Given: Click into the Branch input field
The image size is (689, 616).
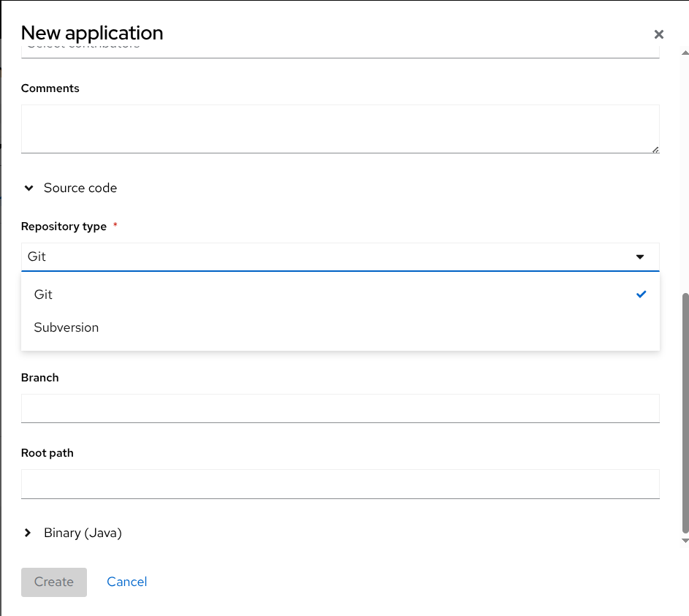Looking at the screenshot, I should [x=340, y=408].
